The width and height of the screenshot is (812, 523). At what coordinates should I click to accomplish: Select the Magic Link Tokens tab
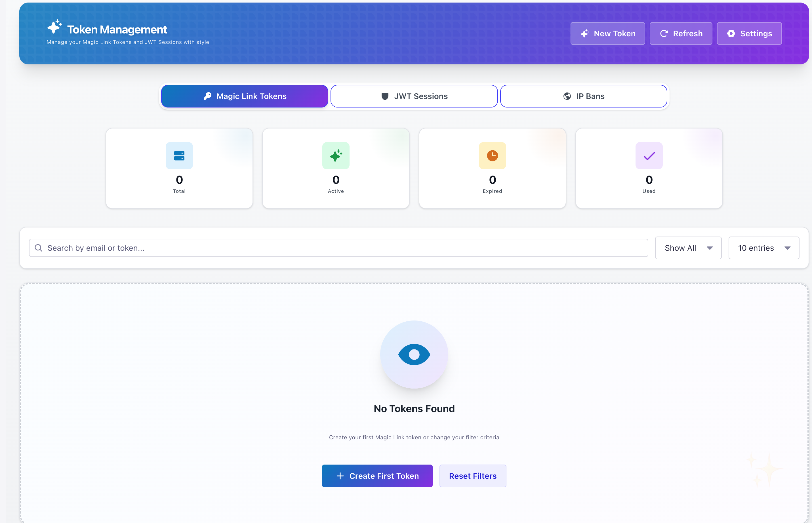245,96
